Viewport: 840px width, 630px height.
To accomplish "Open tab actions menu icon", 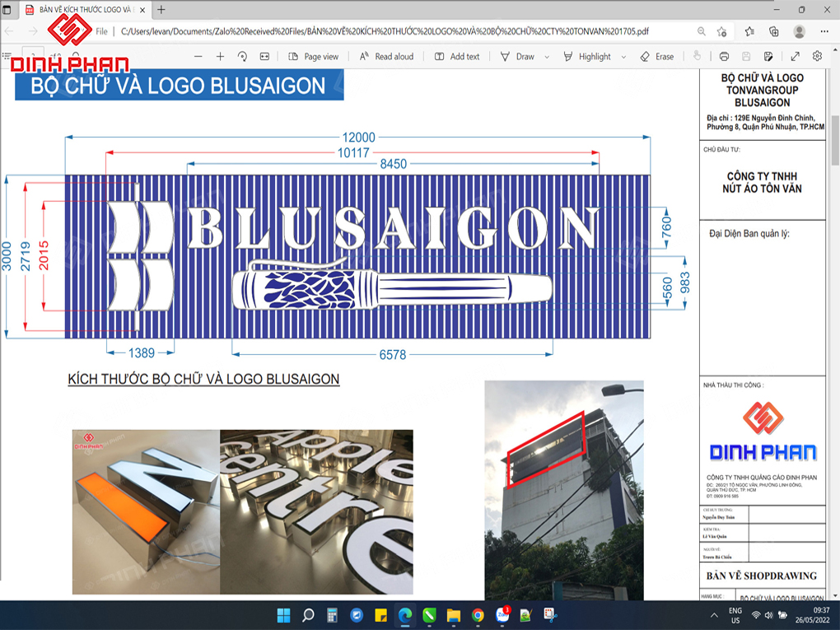I will point(7,10).
